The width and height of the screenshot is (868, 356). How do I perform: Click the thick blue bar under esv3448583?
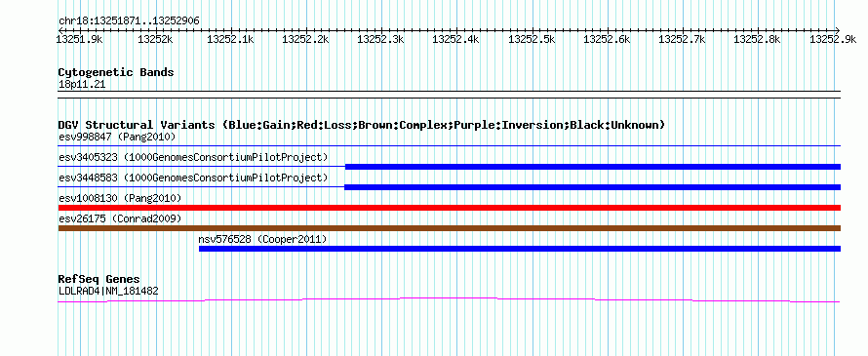coord(592,187)
